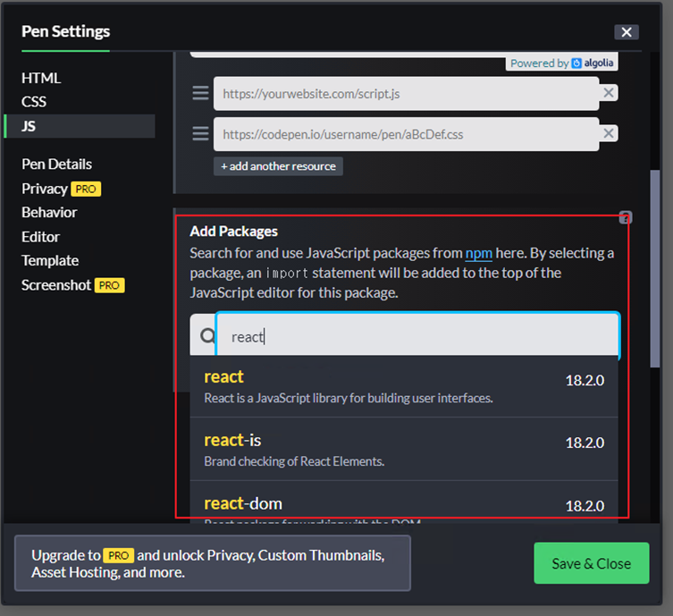673x616 pixels.
Task: Remove the codepen.io aBcDef.css resource row
Action: click(x=608, y=133)
